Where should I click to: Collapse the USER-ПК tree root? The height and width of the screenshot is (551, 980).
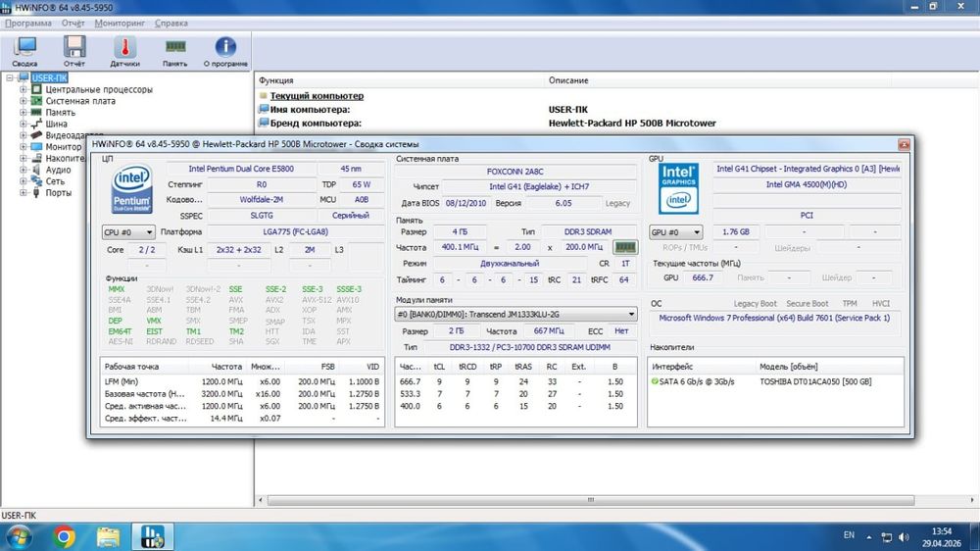[x=10, y=78]
